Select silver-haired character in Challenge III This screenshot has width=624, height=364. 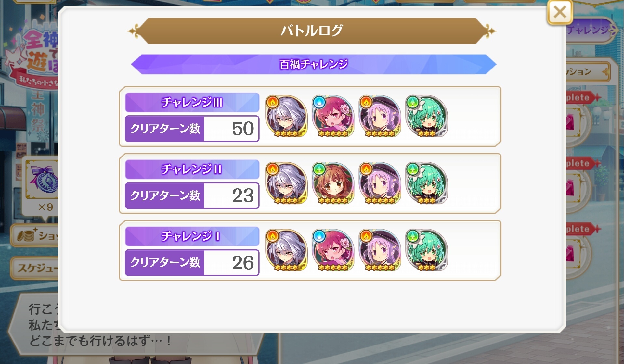click(286, 116)
